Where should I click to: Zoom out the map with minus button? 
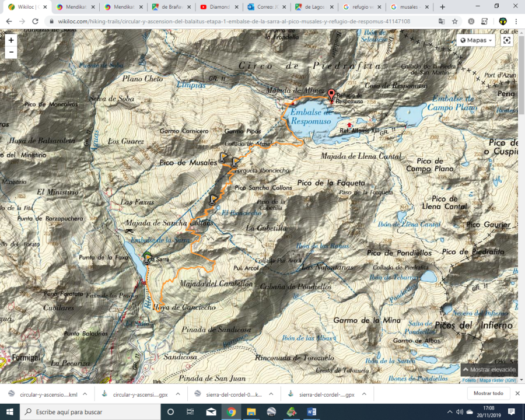point(12,52)
